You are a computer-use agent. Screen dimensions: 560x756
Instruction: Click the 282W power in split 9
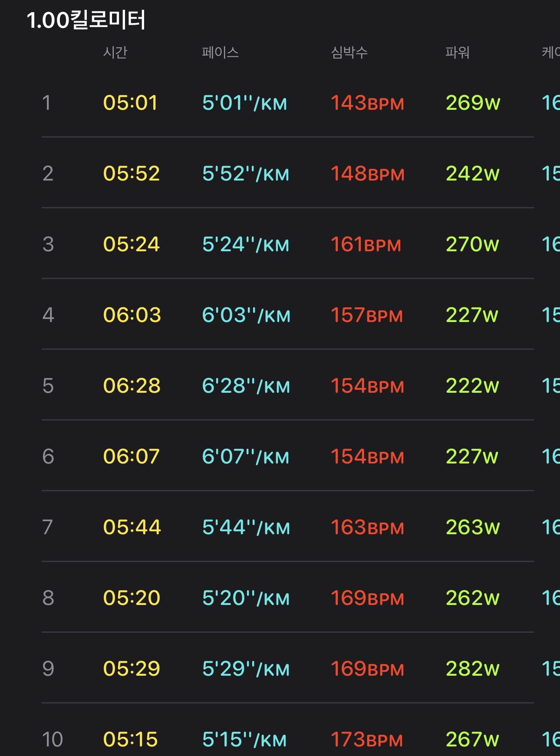pyautogui.click(x=472, y=669)
